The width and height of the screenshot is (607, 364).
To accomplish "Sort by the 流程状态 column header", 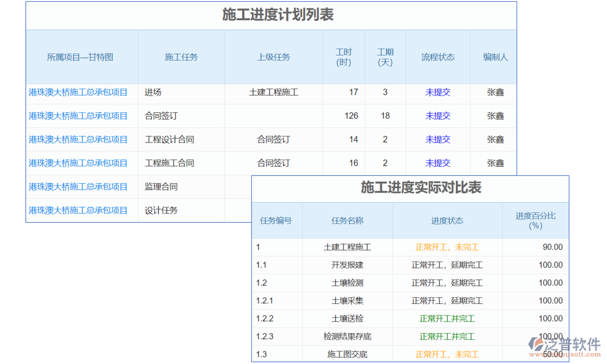I will point(438,57).
